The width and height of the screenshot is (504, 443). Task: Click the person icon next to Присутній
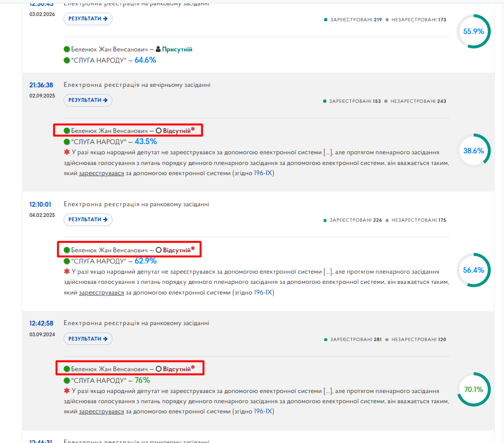158,49
